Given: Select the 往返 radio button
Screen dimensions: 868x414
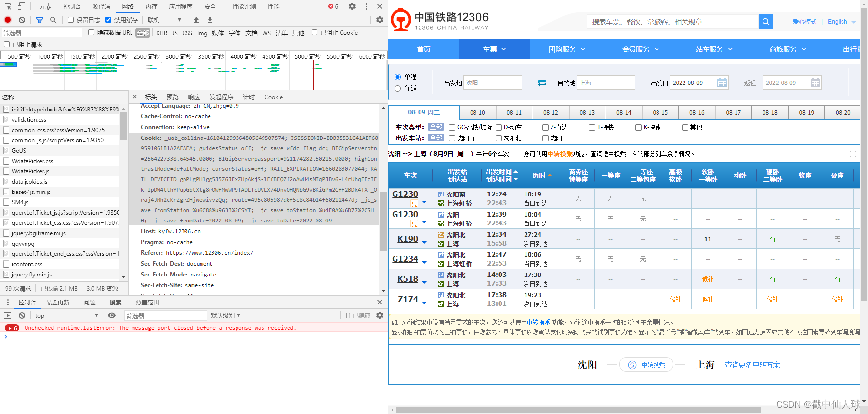Looking at the screenshot, I should pyautogui.click(x=398, y=88).
